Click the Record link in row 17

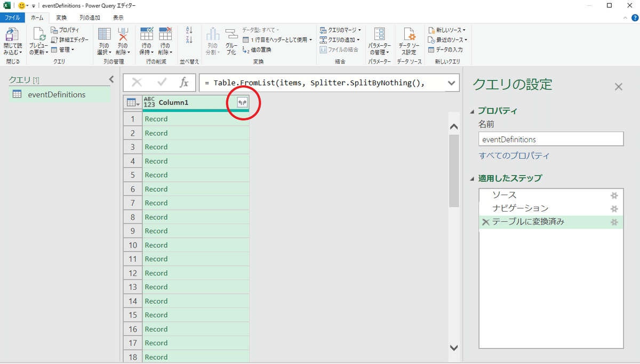(x=156, y=343)
